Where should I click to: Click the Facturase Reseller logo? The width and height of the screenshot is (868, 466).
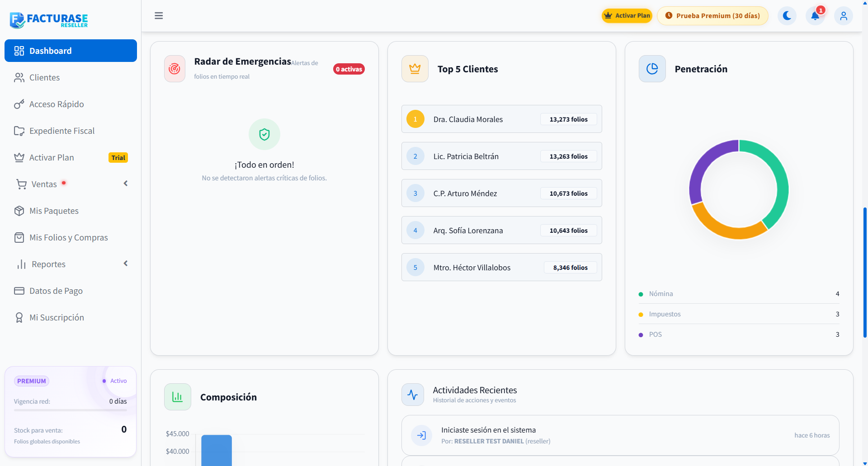(x=49, y=20)
